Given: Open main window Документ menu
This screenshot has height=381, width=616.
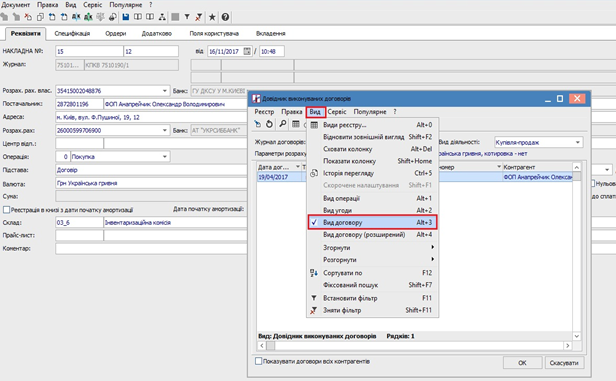Looking at the screenshot, I should (x=16, y=5).
